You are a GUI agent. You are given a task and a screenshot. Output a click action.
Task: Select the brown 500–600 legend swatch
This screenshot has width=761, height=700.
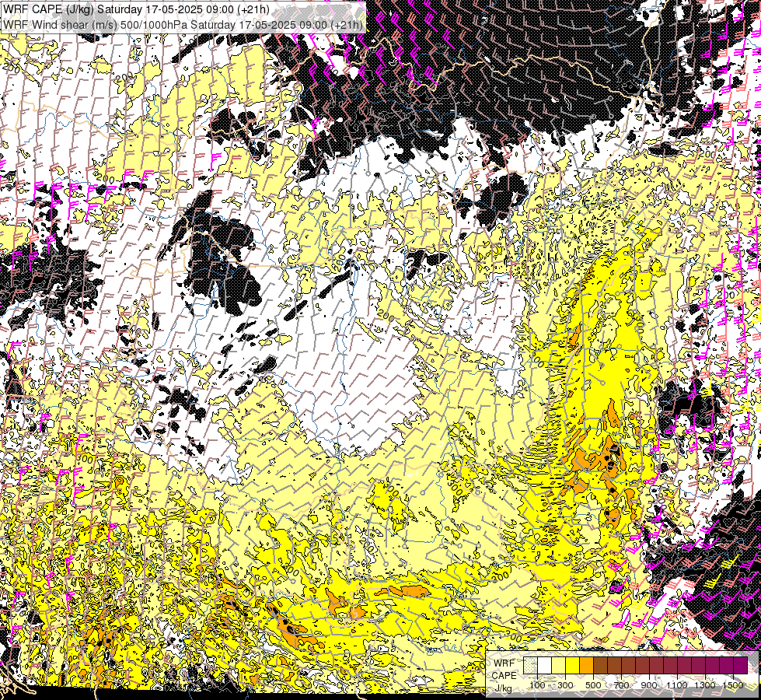coord(601,665)
